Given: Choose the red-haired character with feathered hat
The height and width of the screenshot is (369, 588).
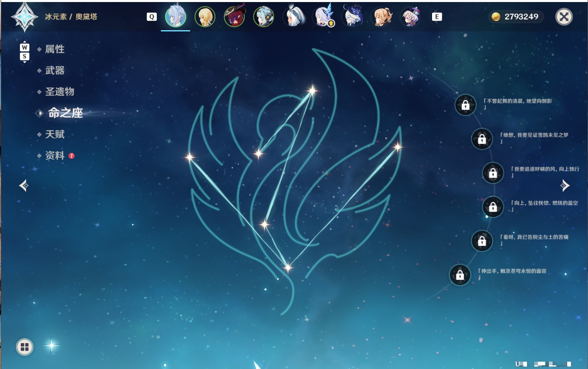Looking at the screenshot, I should point(235,16).
